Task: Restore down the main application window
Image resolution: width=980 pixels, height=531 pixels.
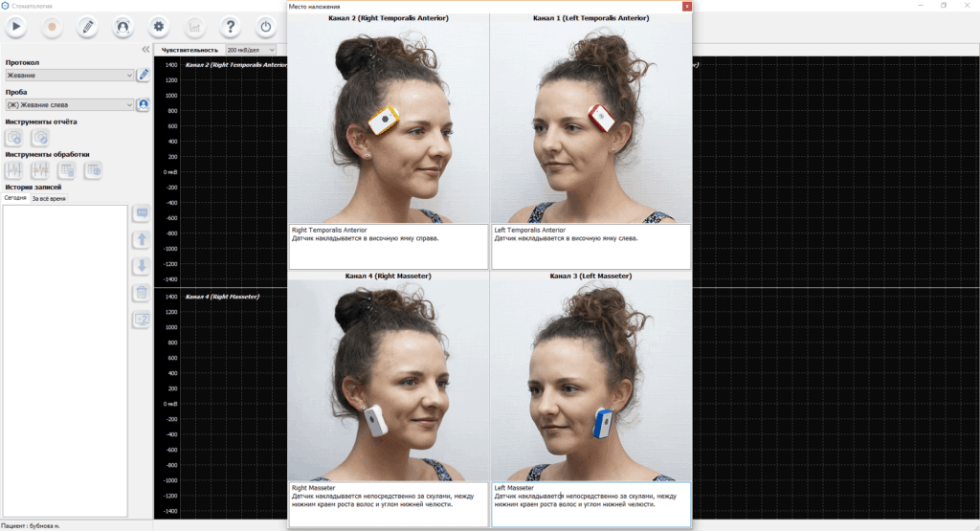Action: [x=943, y=6]
